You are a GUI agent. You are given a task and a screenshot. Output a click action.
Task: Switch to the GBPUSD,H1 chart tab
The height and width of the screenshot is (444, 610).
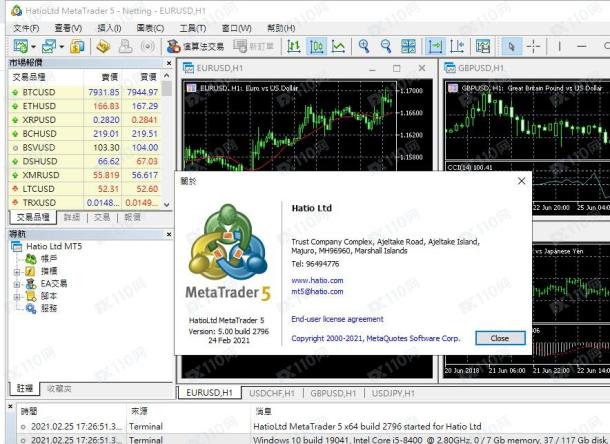[333, 393]
